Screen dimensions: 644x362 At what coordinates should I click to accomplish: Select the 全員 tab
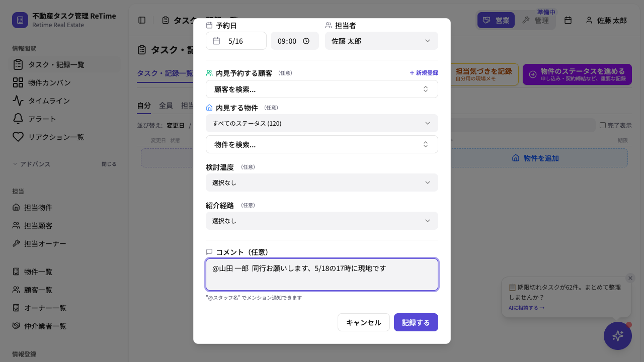click(x=166, y=106)
